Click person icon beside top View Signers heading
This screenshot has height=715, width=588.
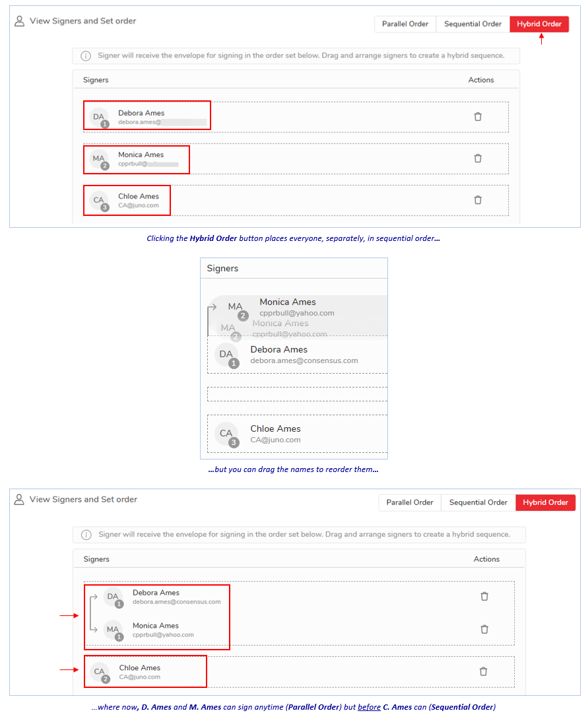pyautogui.click(x=19, y=21)
